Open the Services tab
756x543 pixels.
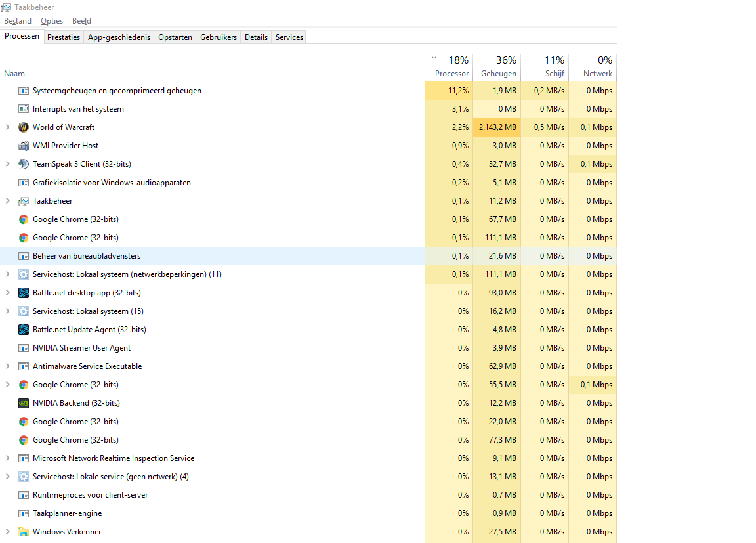[x=289, y=37]
